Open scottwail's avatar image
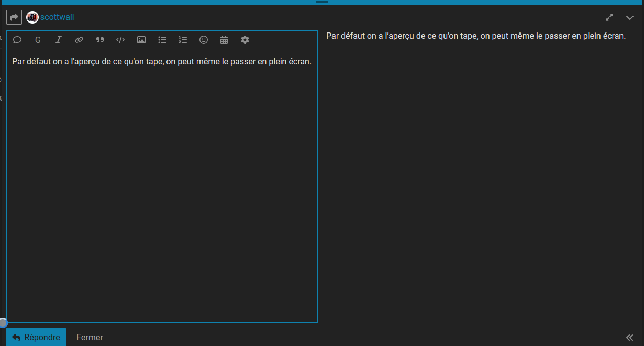The height and width of the screenshot is (346, 644). [32, 17]
